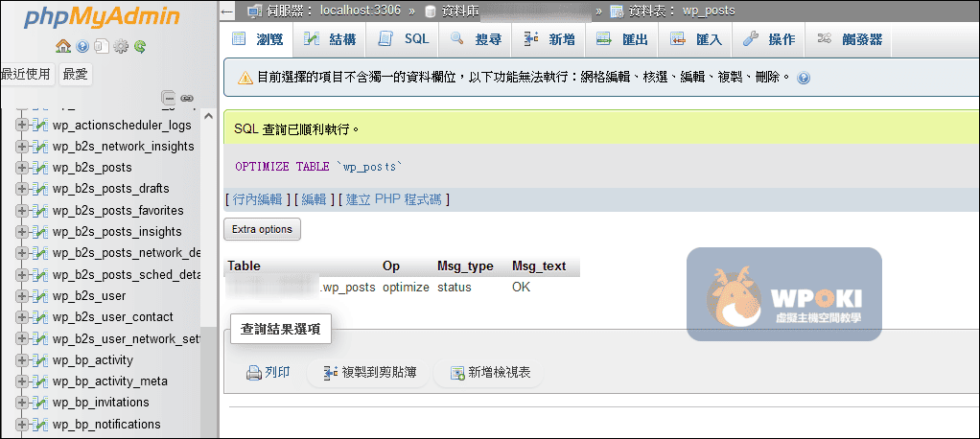Click link-with-main-panel chain icon
980x439 pixels.
(187, 98)
